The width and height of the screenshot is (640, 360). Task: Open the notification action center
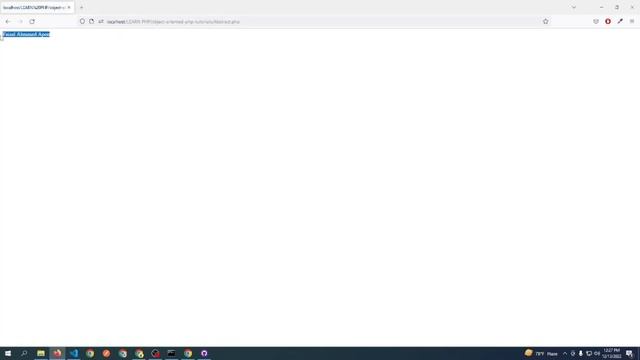click(x=629, y=353)
